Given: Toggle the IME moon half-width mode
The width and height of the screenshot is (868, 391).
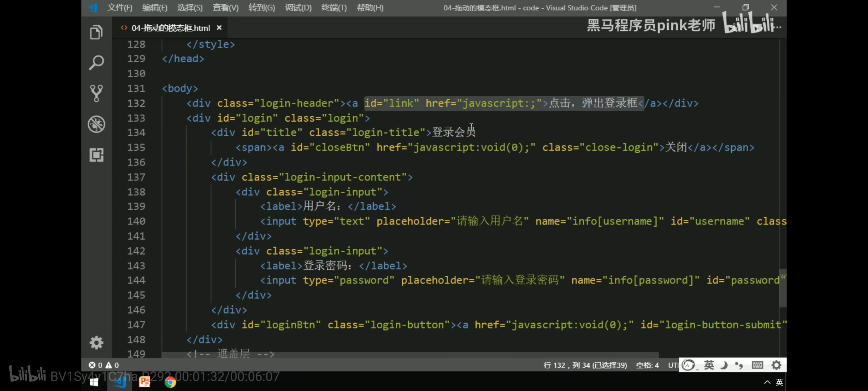Looking at the screenshot, I should tap(724, 365).
